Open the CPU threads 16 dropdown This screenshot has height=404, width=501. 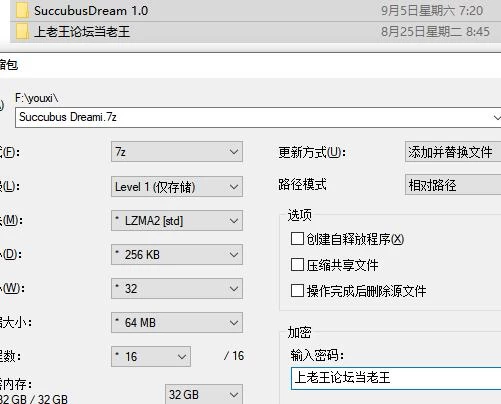[x=151, y=357]
